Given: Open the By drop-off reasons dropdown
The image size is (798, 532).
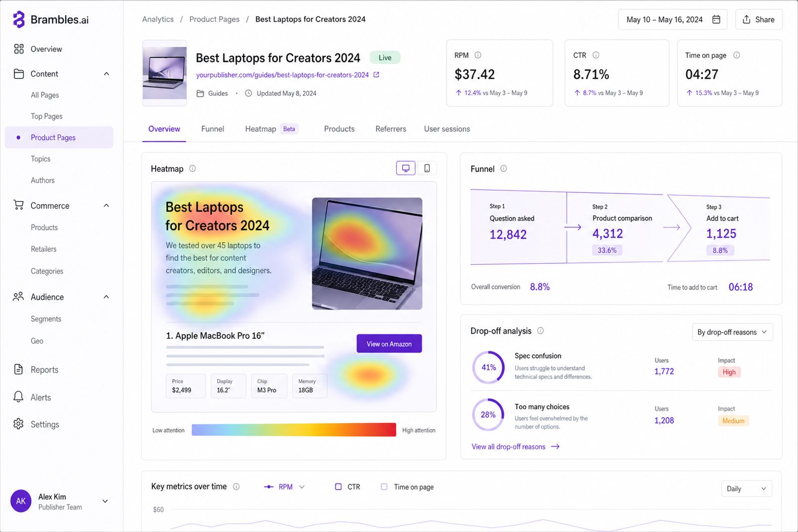Looking at the screenshot, I should (732, 332).
